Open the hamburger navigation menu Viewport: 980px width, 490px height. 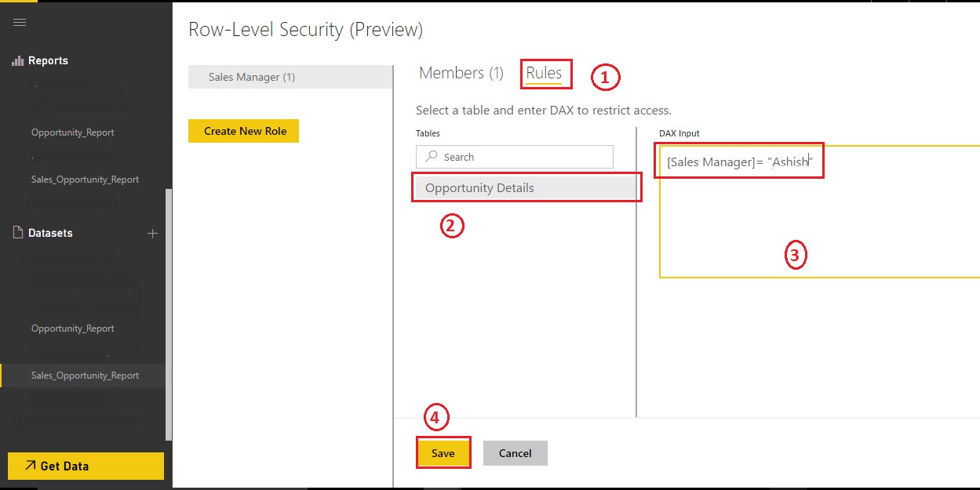point(20,22)
